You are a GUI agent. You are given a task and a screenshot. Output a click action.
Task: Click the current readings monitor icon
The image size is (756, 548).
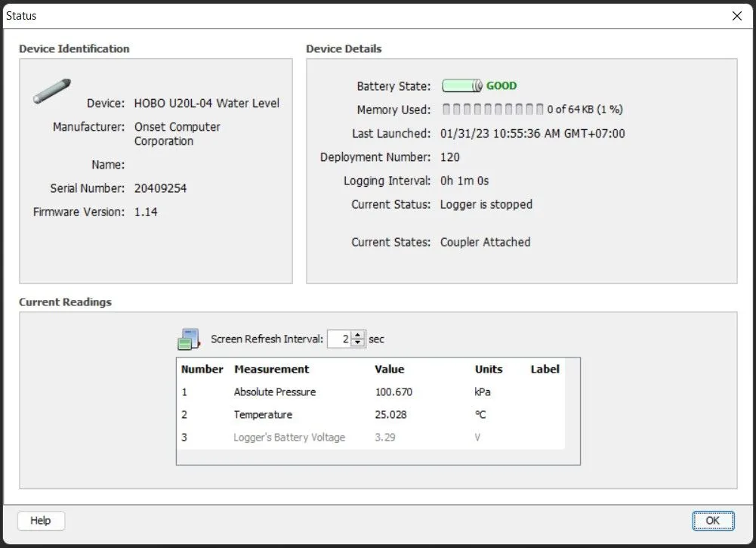click(189, 339)
